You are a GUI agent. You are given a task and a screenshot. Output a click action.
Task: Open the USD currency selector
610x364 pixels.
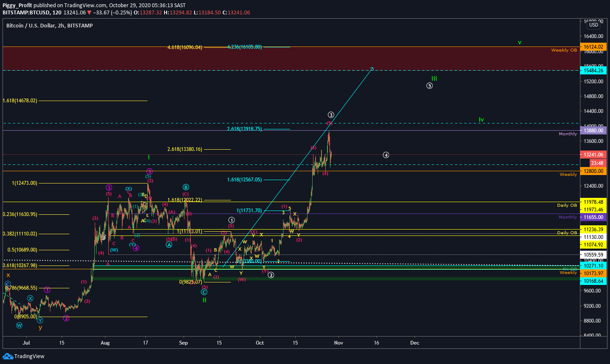click(x=594, y=25)
